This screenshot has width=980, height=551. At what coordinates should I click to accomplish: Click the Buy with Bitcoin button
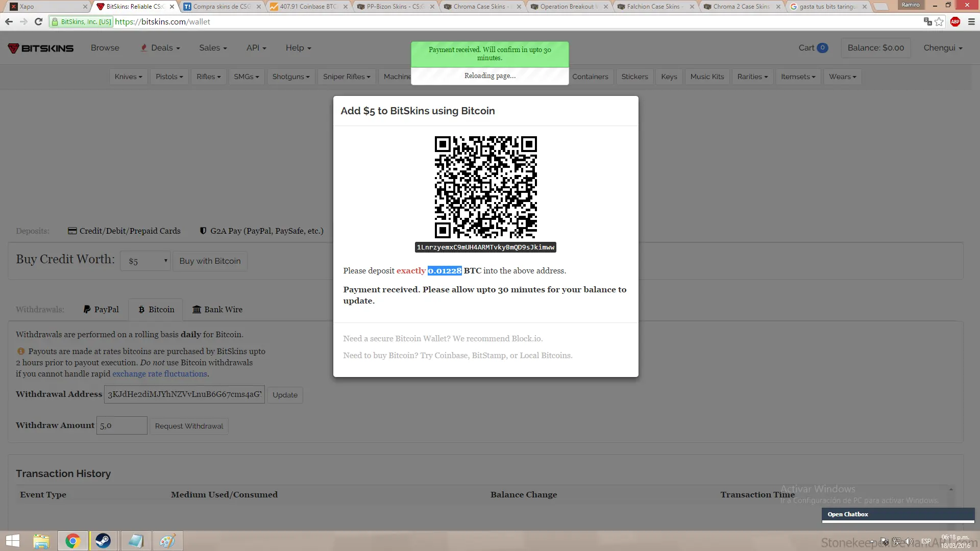point(210,261)
